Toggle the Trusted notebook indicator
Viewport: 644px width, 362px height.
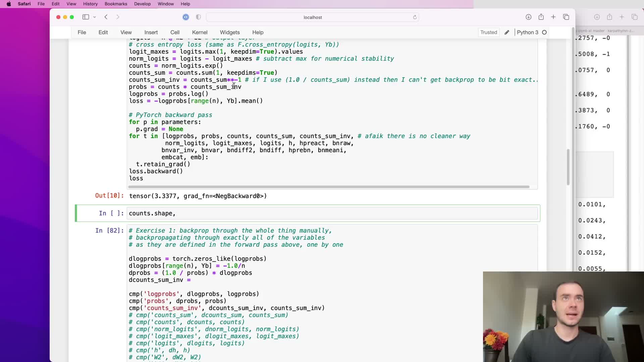pos(488,33)
